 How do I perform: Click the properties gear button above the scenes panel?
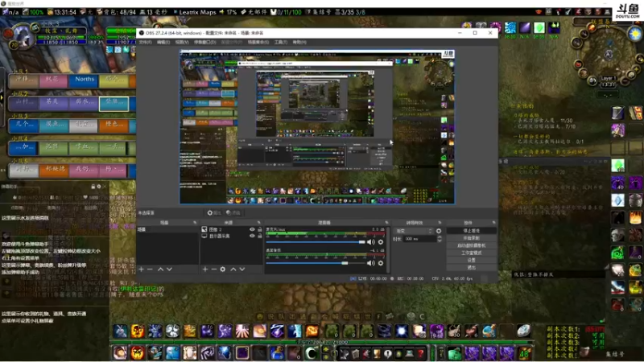pyautogui.click(x=213, y=212)
